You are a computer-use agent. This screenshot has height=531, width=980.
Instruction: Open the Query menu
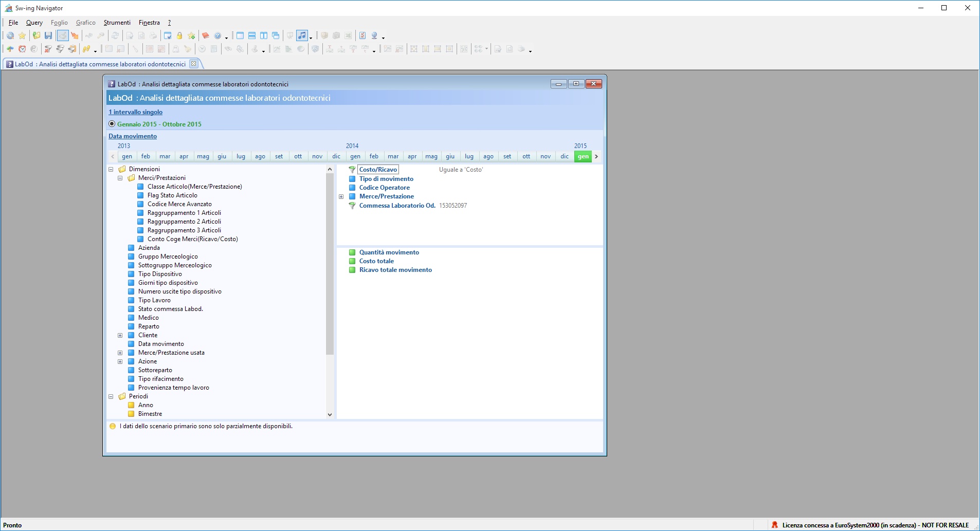click(x=34, y=23)
